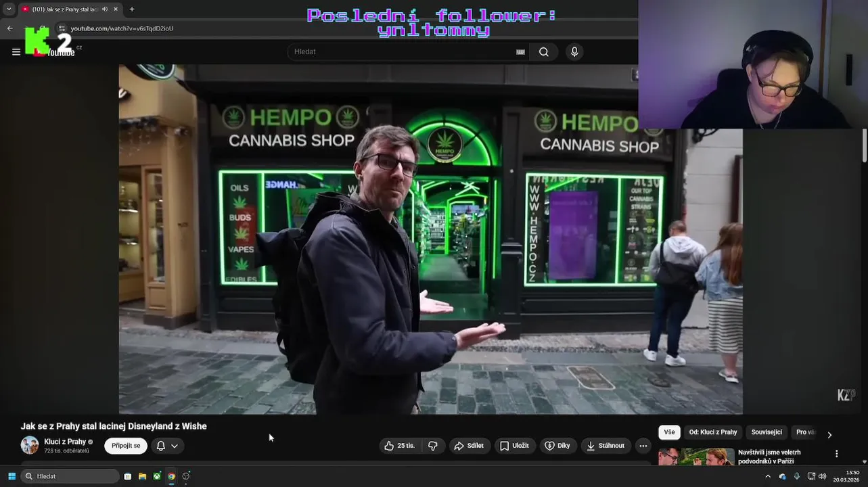Switch to Chrome in the taskbar
This screenshot has width=868, height=487.
[x=171, y=476]
